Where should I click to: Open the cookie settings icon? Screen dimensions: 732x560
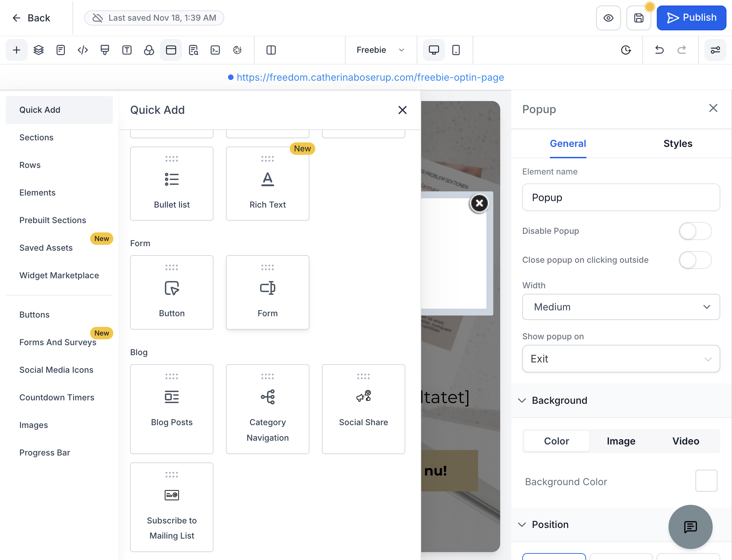(x=237, y=50)
